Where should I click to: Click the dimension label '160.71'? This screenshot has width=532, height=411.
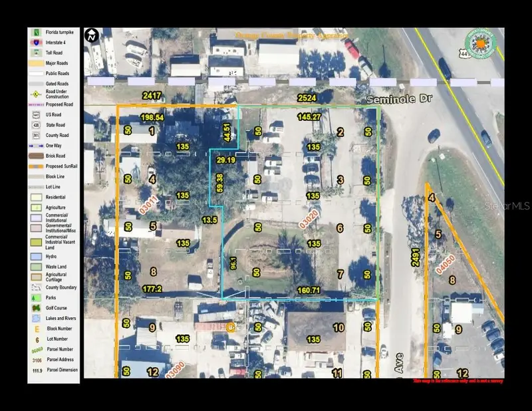309,291
